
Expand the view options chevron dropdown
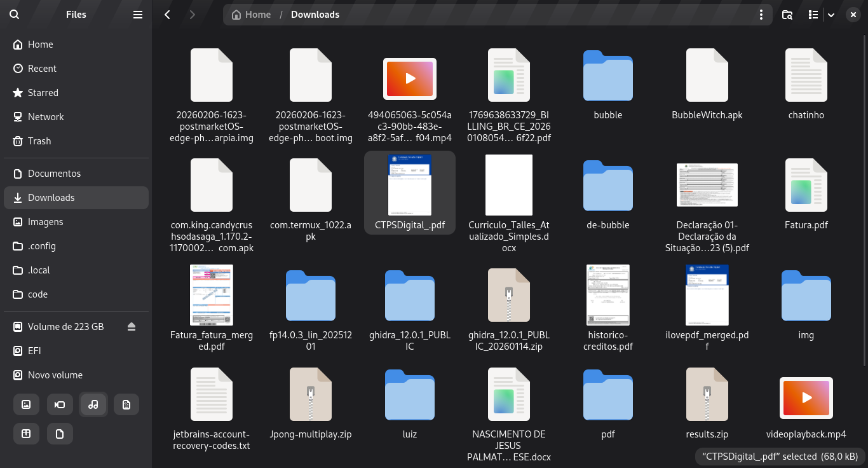831,15
